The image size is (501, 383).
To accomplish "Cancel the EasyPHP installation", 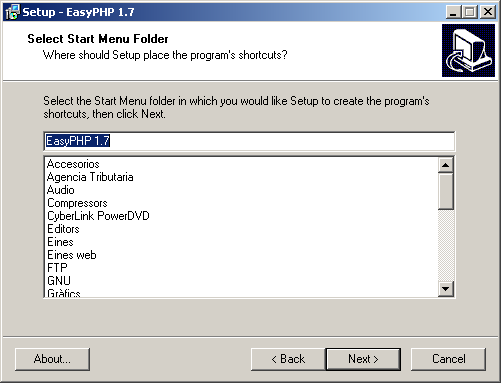I will point(448,359).
